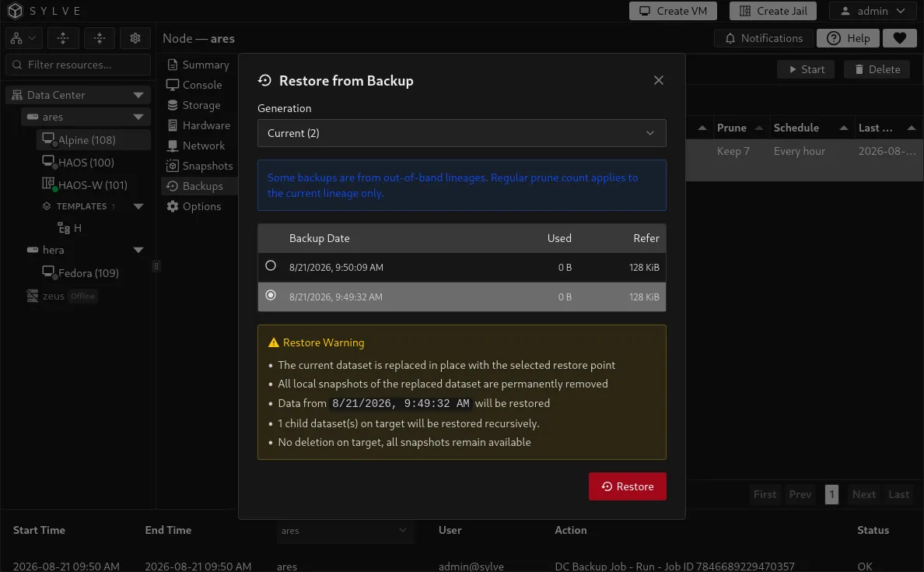Click the First page button
924x572 pixels.
pos(765,494)
